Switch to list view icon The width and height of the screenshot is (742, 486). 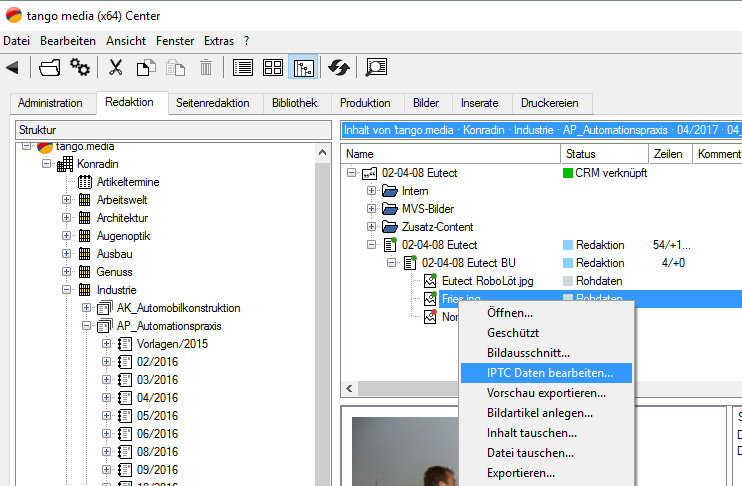pyautogui.click(x=242, y=67)
